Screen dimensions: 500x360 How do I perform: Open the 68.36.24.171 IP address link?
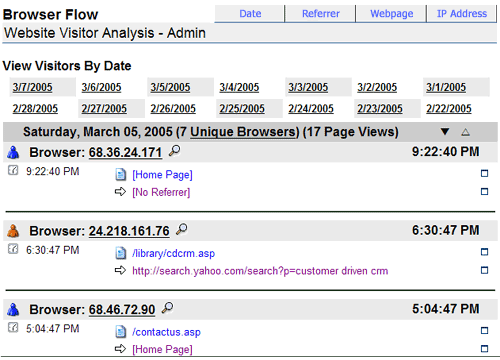[125, 153]
